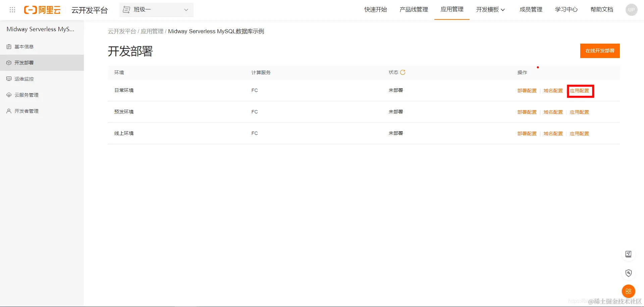Refresh the 状态 column status

tap(403, 72)
